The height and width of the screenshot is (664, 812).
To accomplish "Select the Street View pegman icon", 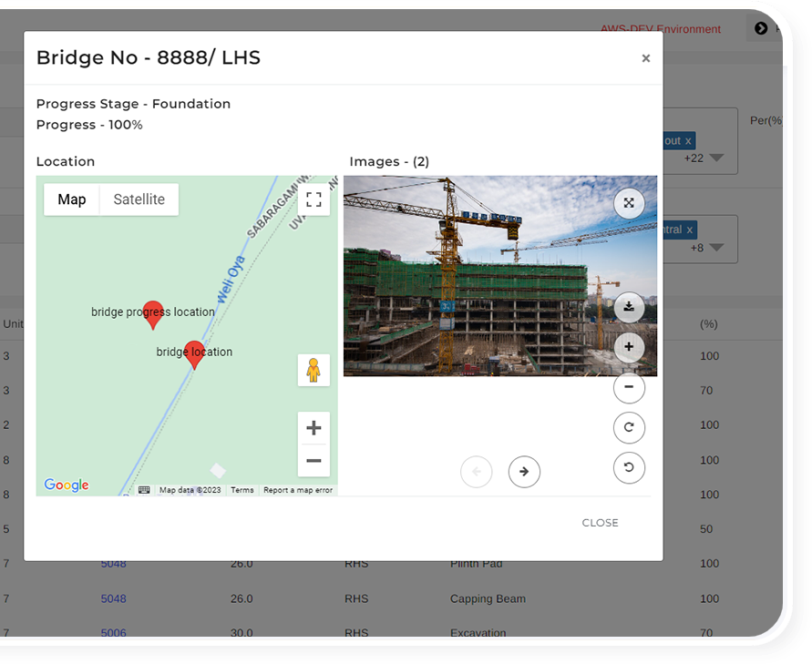I will click(313, 370).
